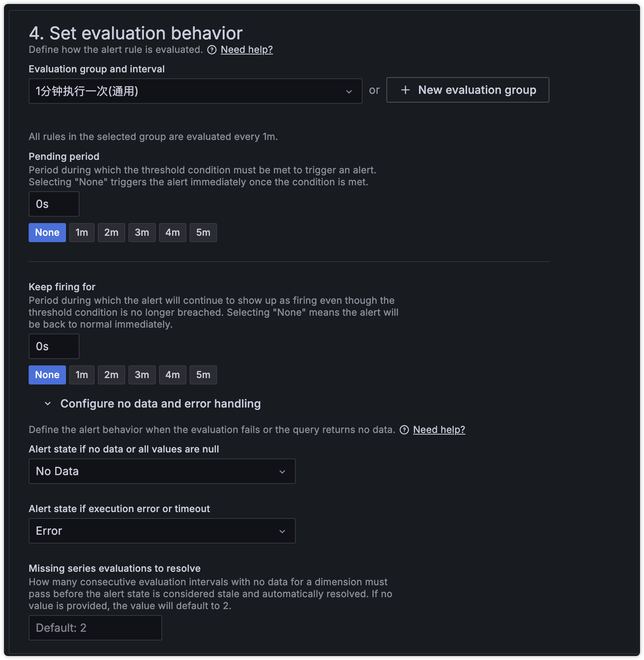Open the evaluation group dropdown

coord(195,91)
